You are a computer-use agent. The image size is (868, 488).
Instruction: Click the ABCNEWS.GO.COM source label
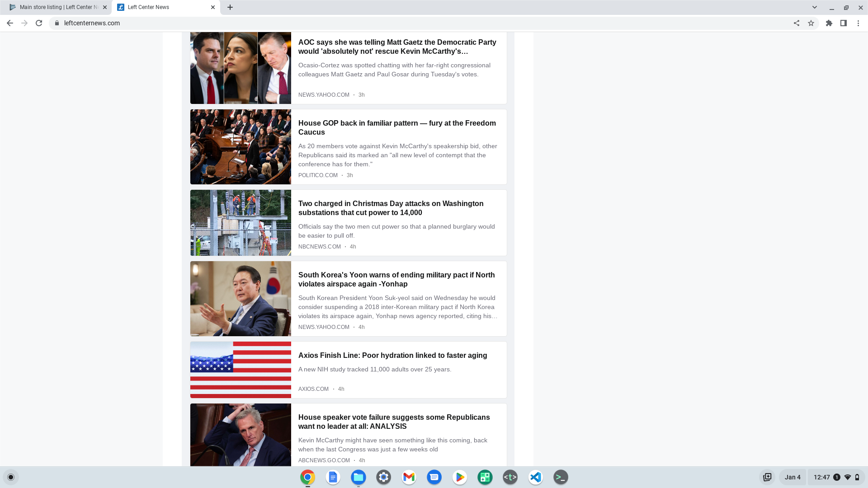324,460
